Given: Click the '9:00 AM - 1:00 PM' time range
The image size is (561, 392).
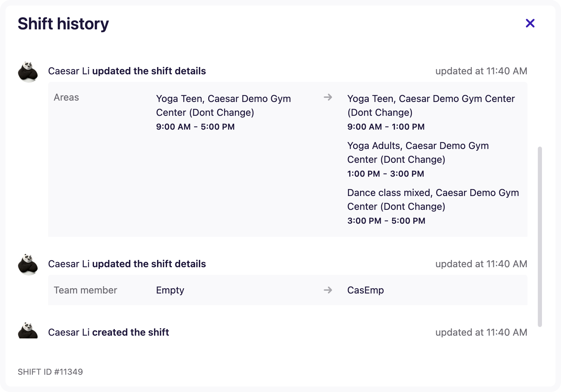Looking at the screenshot, I should [386, 127].
